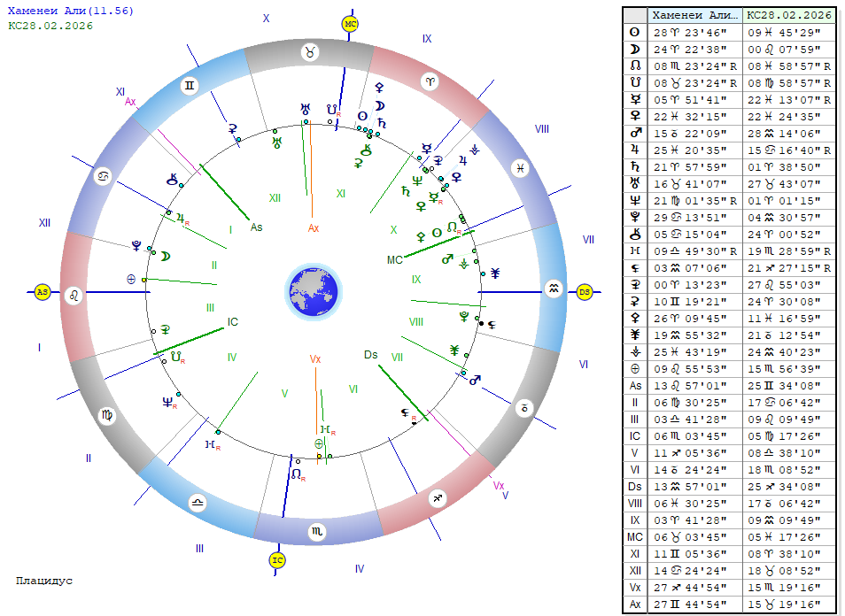The width and height of the screenshot is (845, 616).
Task: Select the Scorpio sign symbol on the zodiac ring
Action: tap(316, 531)
